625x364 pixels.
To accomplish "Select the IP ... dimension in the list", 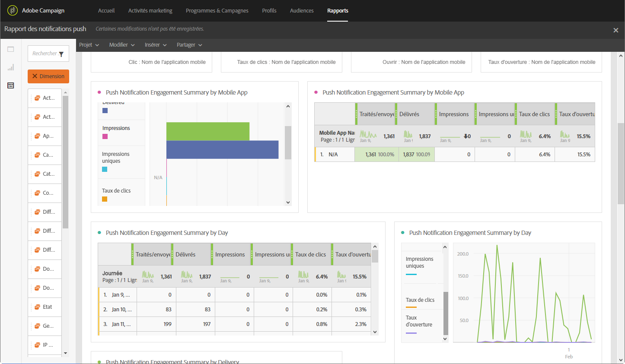I will click(45, 345).
